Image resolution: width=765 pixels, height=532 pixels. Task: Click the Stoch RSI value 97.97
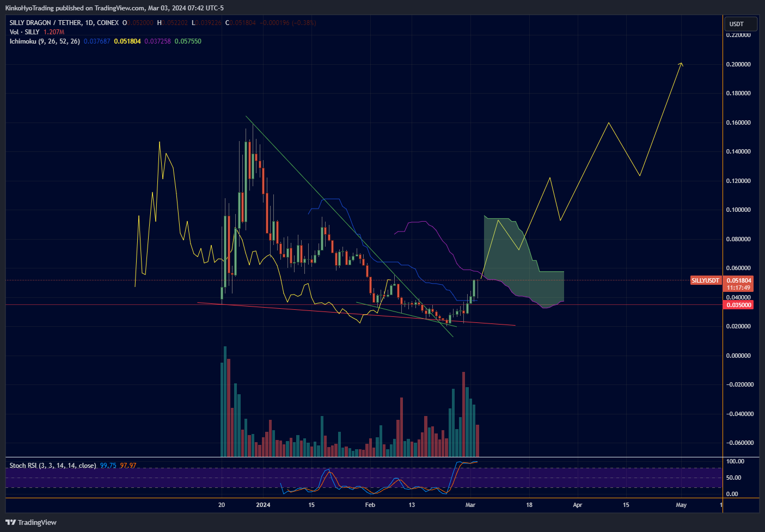128,466
